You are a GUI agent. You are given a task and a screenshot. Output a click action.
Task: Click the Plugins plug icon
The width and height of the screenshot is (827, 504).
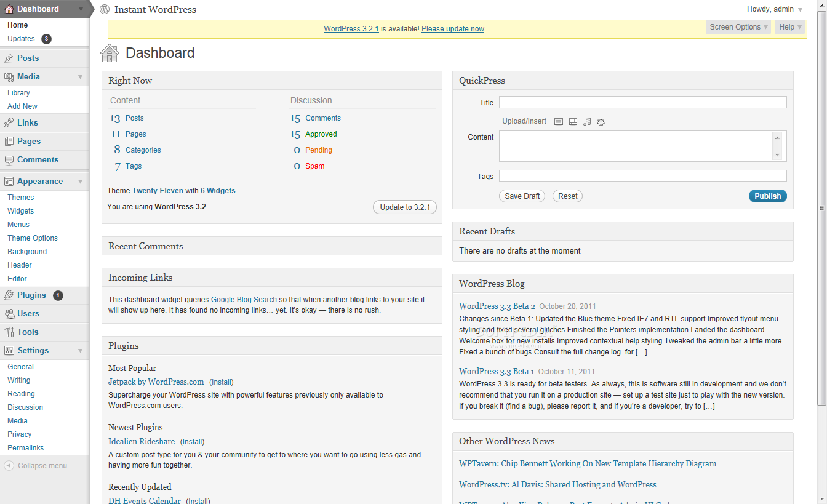pyautogui.click(x=9, y=295)
